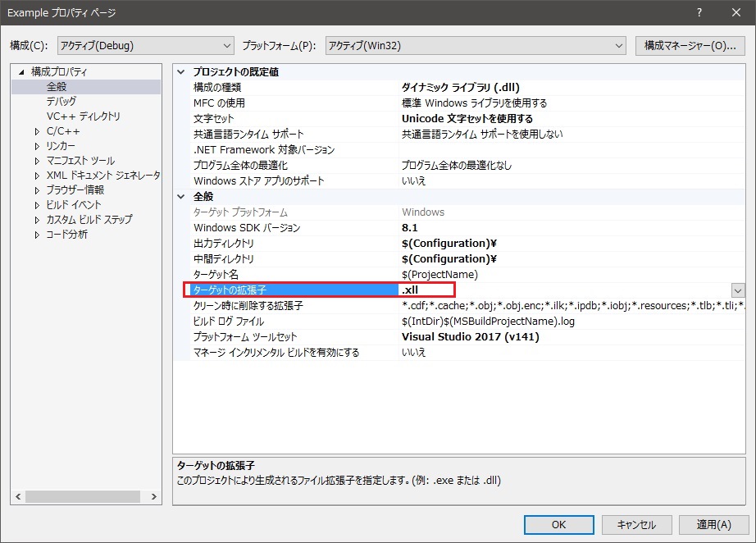Collapse the プロジェクトの既定値 section
This screenshot has height=543, width=756.
pos(181,72)
